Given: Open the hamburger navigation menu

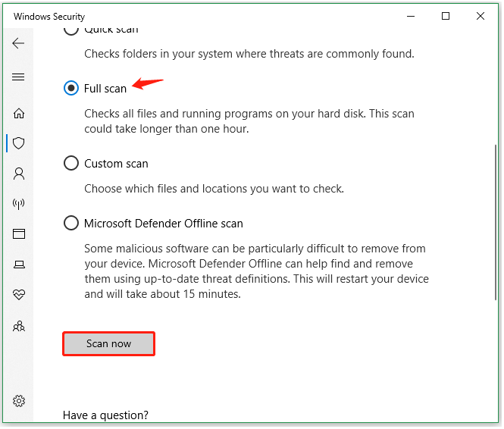Looking at the screenshot, I should click(18, 77).
